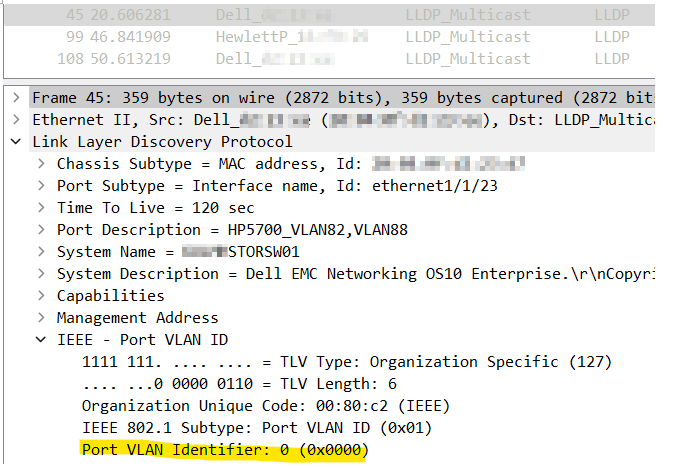Expand the Ethernet II section

coord(16,120)
